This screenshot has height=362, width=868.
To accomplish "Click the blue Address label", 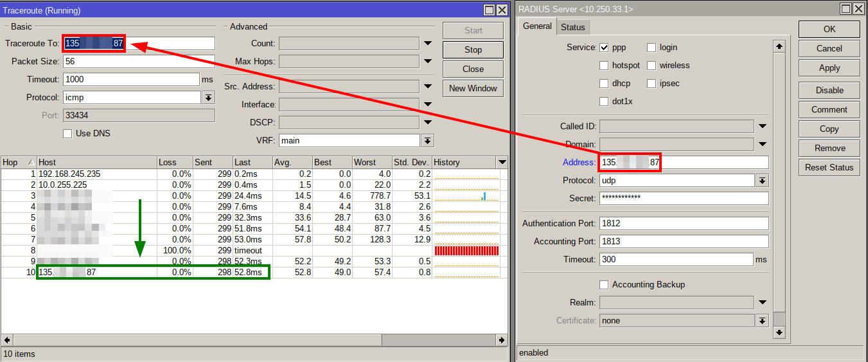I will click(x=579, y=163).
